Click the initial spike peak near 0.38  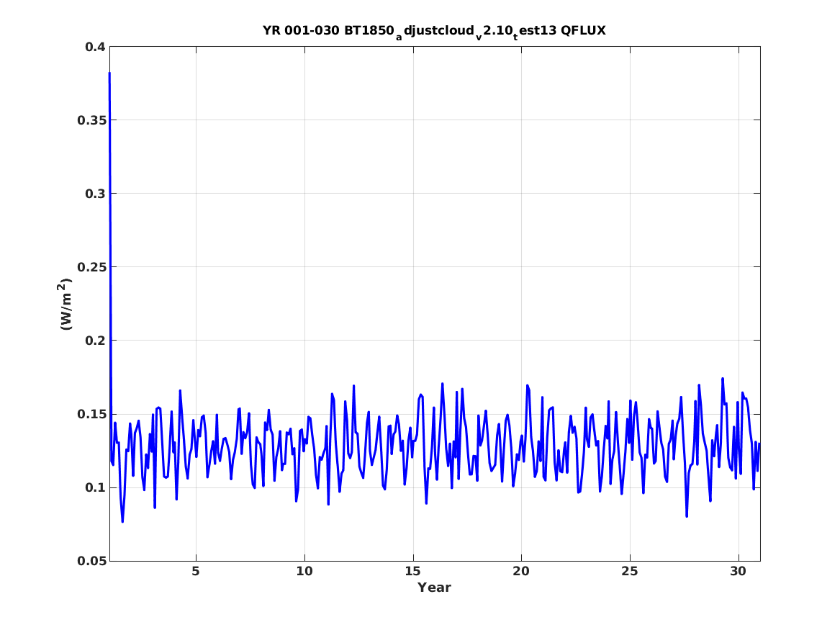tap(109, 73)
